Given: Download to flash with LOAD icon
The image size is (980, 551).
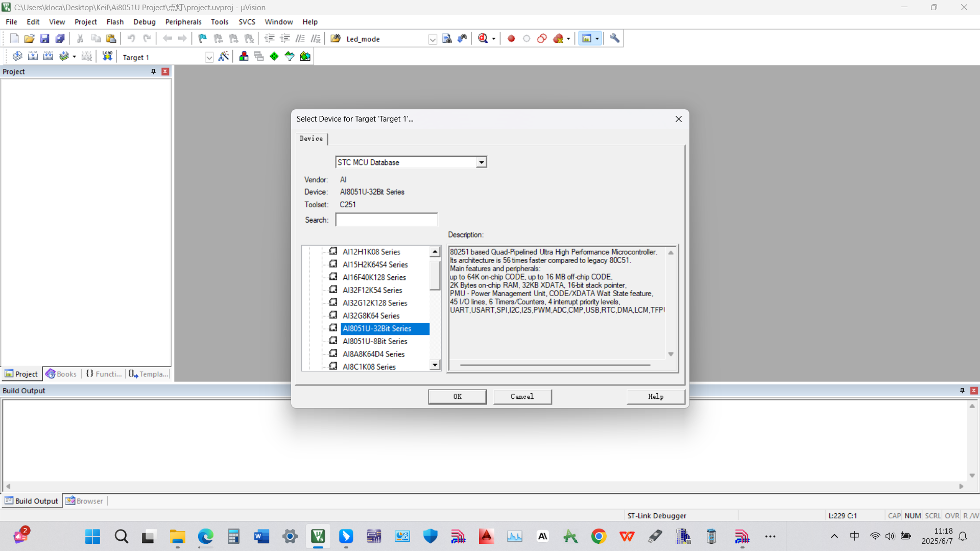Looking at the screenshot, I should (107, 56).
